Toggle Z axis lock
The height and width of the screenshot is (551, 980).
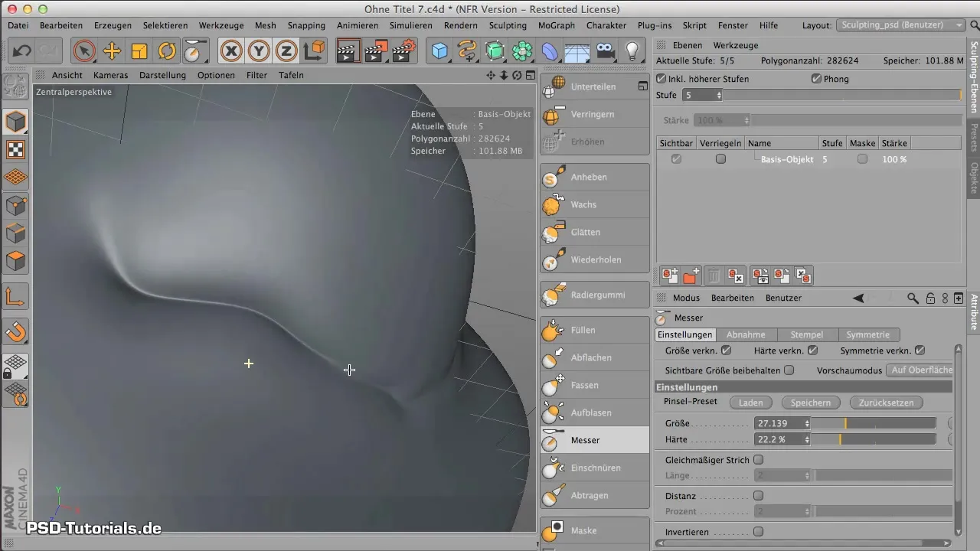286,52
